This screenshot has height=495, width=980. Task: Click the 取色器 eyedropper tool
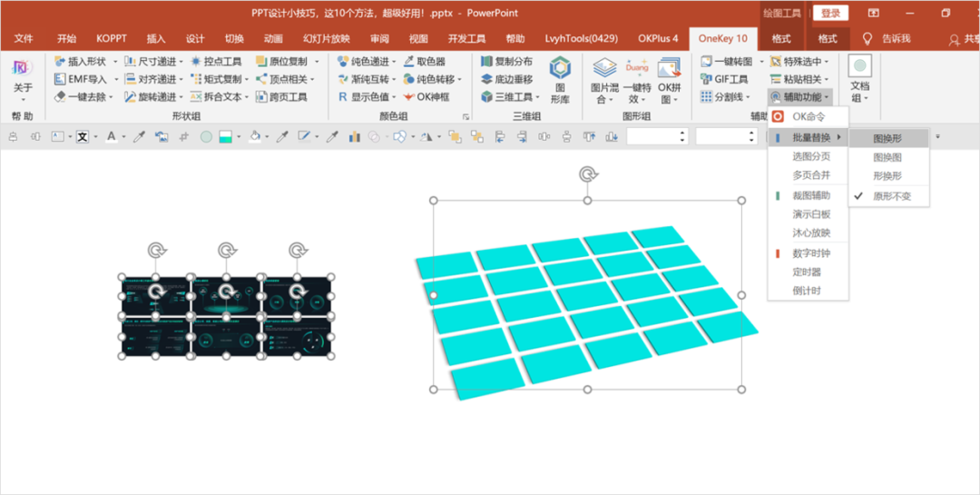point(424,62)
